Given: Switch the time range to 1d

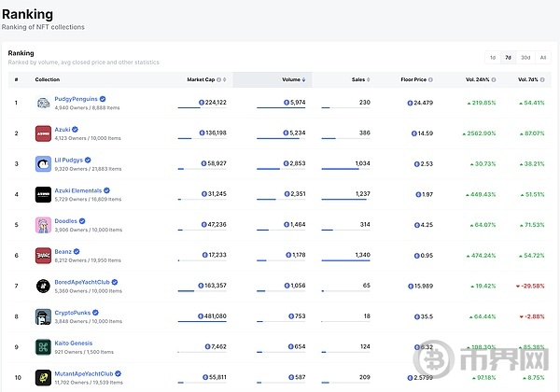Looking at the screenshot, I should [493, 58].
